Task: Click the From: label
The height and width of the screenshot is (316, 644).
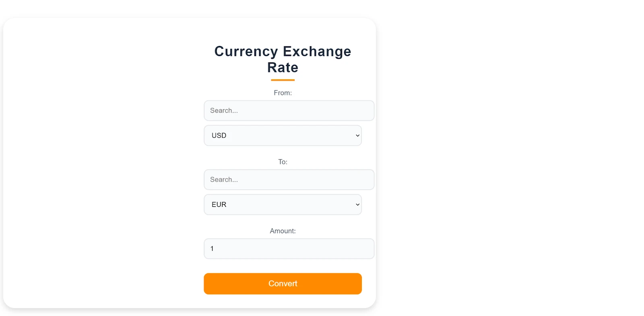Action: 283,93
